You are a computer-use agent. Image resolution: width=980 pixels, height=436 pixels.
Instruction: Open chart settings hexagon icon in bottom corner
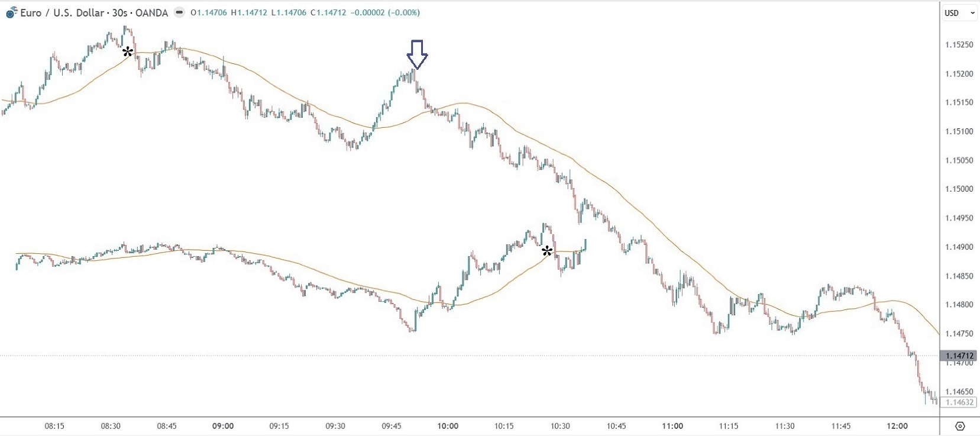pos(960,426)
